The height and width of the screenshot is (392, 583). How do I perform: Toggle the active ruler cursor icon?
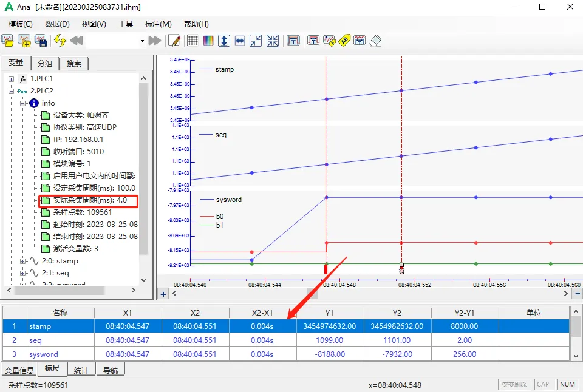tap(293, 41)
